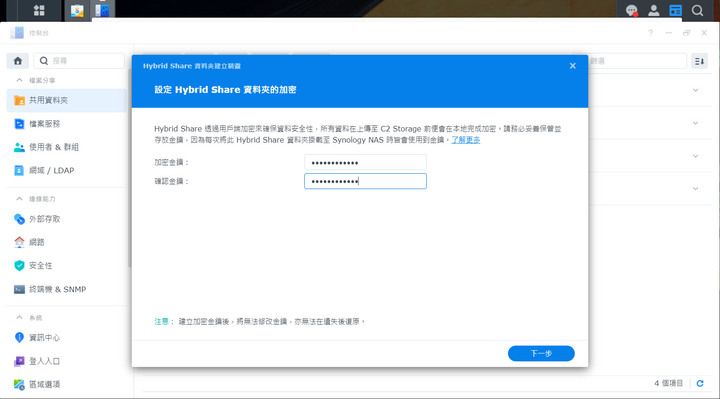The width and height of the screenshot is (720, 399).
Task: Open 網路 in the sidebar
Action: click(x=67, y=242)
